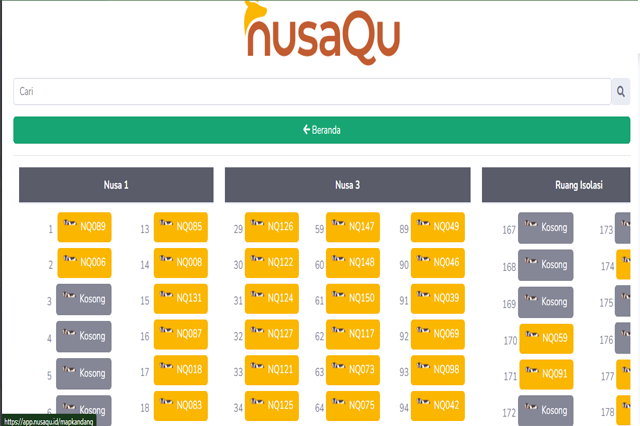Open cow NQ125 in stall 34
Image resolution: width=640 pixels, height=426 pixels.
(x=272, y=406)
